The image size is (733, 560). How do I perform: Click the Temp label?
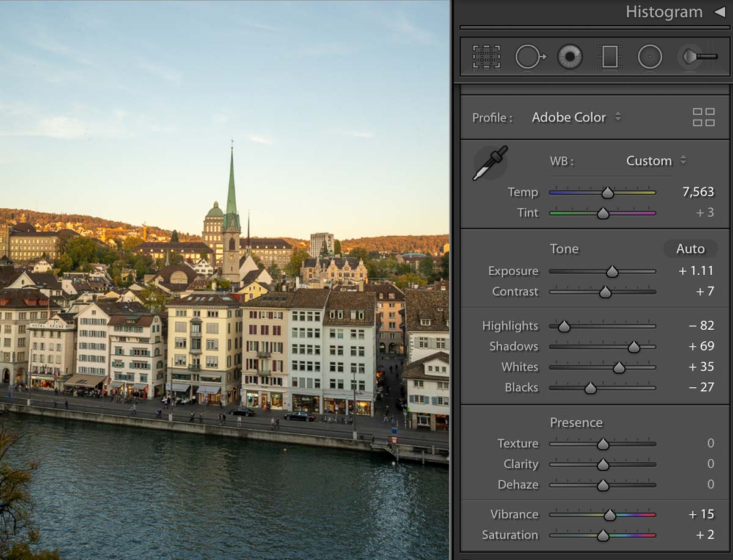point(523,192)
